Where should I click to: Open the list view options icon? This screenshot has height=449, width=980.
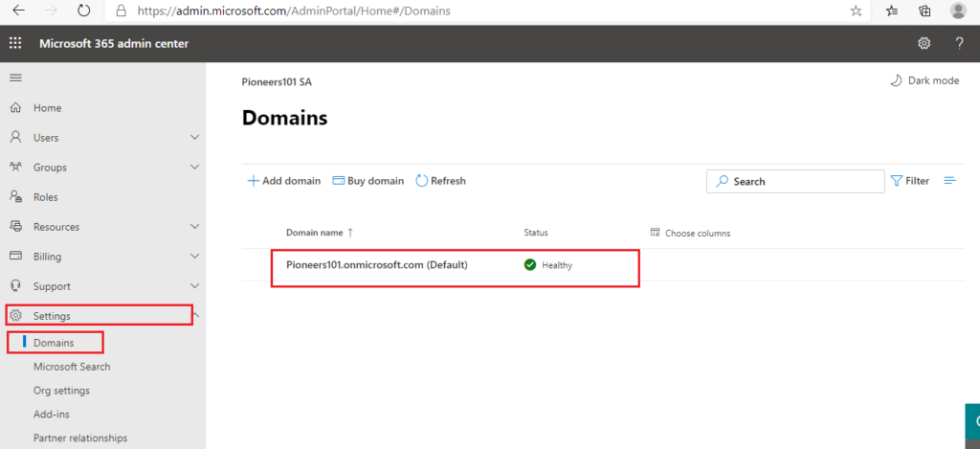point(950,181)
